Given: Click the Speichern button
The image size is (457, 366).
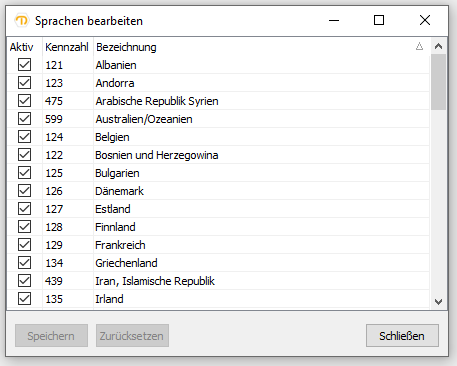Looking at the screenshot, I should pyautogui.click(x=51, y=336).
